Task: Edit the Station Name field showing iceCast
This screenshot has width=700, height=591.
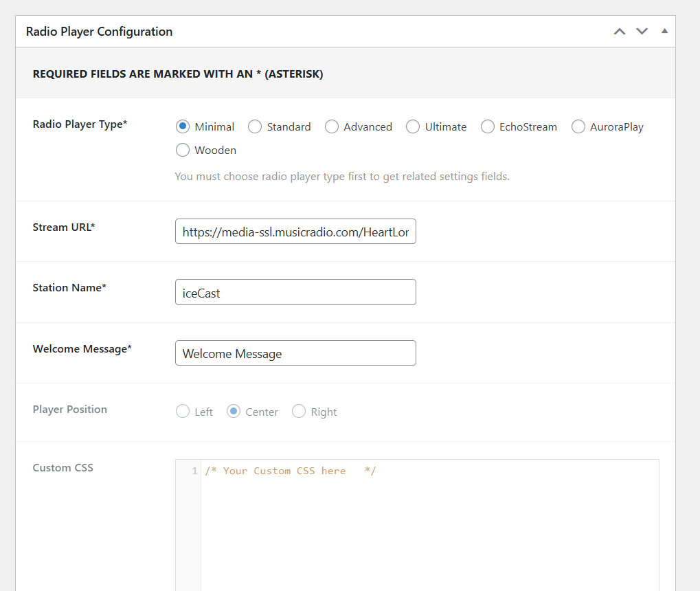Action: pos(295,292)
